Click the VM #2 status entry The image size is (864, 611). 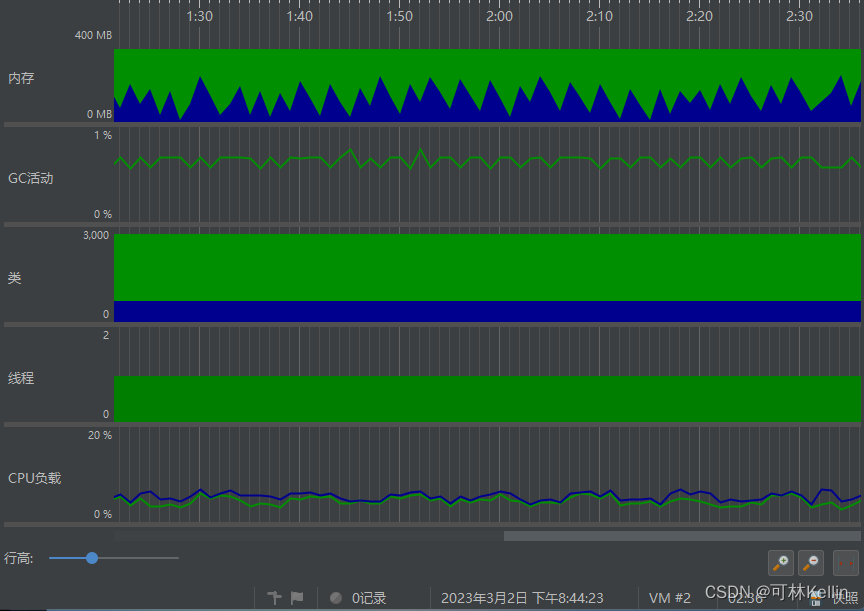pos(669,598)
